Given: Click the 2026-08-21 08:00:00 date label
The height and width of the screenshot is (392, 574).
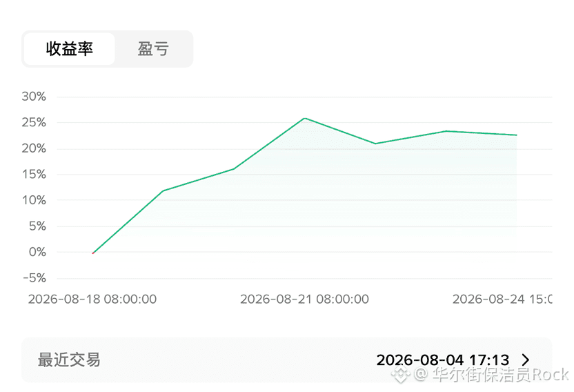Looking at the screenshot, I should point(304,300).
